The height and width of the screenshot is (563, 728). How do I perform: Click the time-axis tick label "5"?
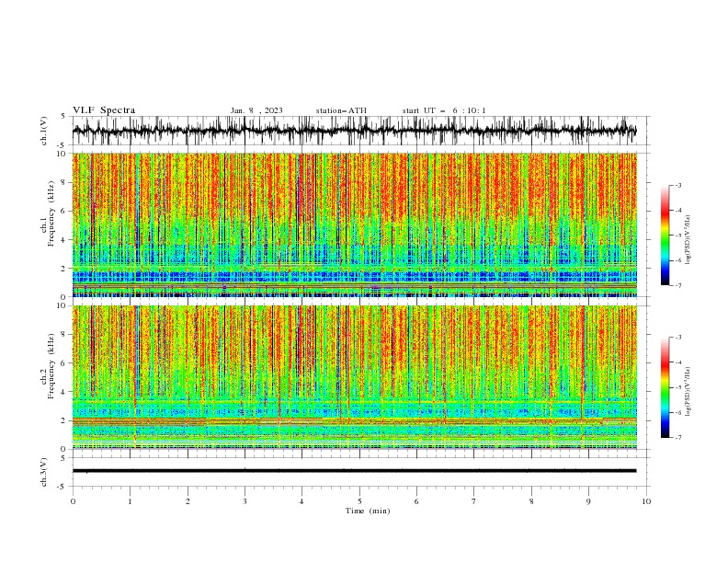[359, 501]
